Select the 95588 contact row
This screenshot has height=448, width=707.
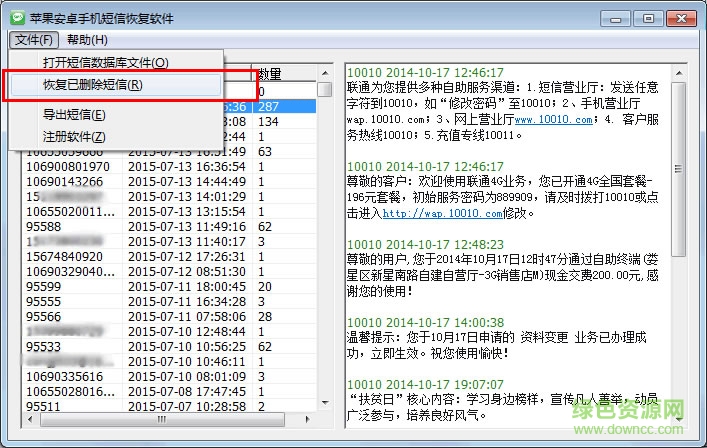pos(169,227)
